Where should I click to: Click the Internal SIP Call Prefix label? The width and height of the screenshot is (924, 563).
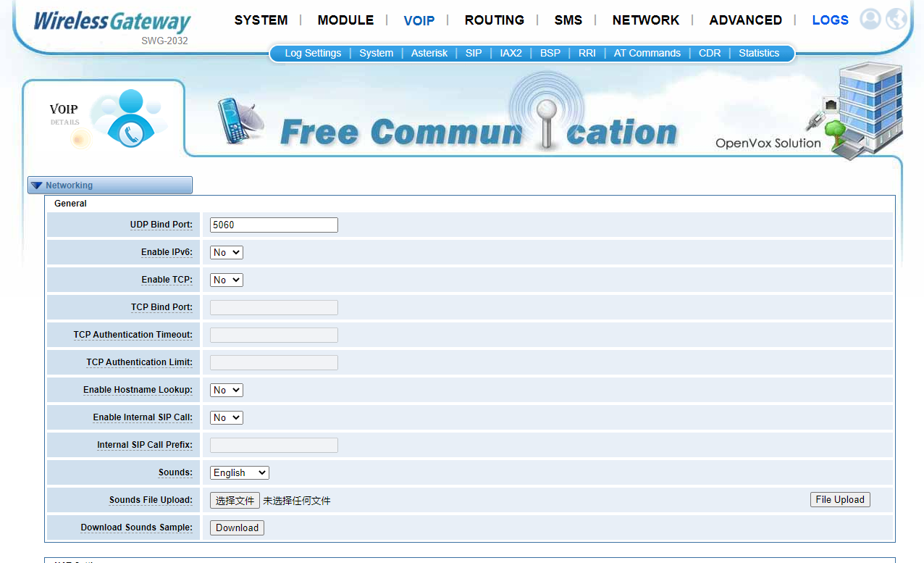pos(145,445)
